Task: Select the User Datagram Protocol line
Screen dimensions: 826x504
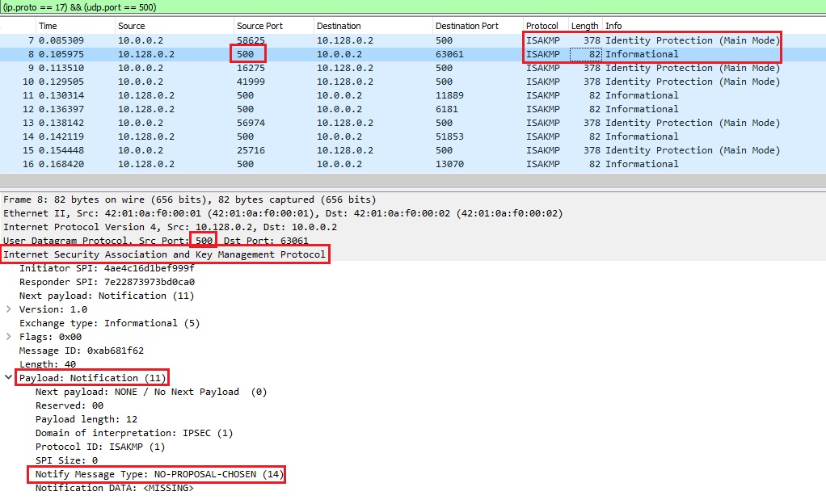Action: pyautogui.click(x=156, y=241)
